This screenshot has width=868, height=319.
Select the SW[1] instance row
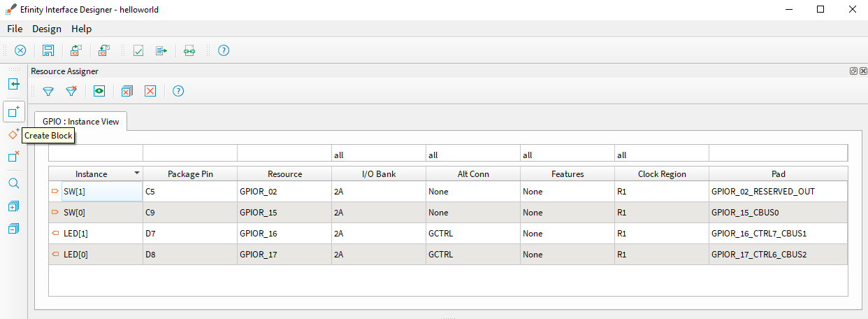point(448,191)
